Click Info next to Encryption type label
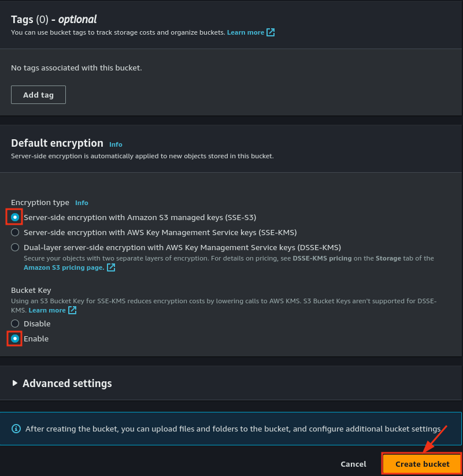The width and height of the screenshot is (463, 476). point(82,203)
